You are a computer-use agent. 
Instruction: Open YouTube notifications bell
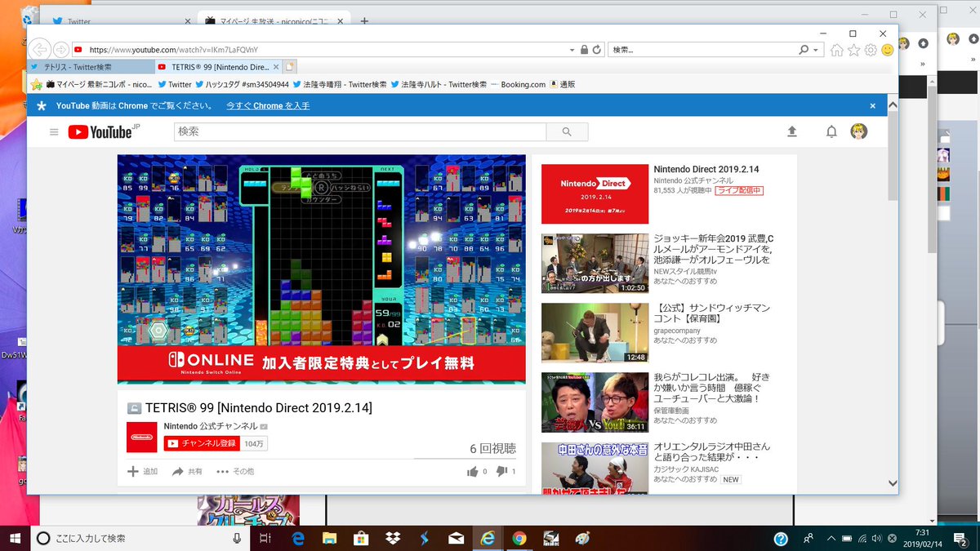point(831,131)
